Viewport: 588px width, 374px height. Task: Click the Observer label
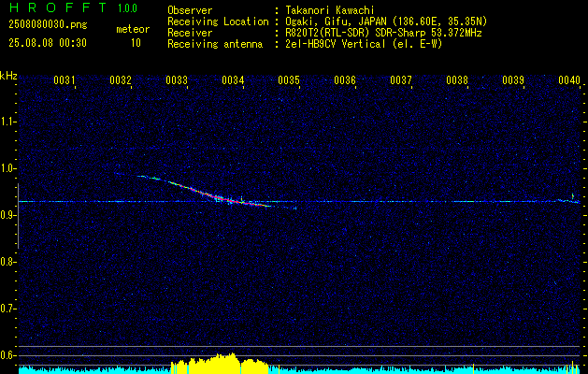(x=190, y=10)
